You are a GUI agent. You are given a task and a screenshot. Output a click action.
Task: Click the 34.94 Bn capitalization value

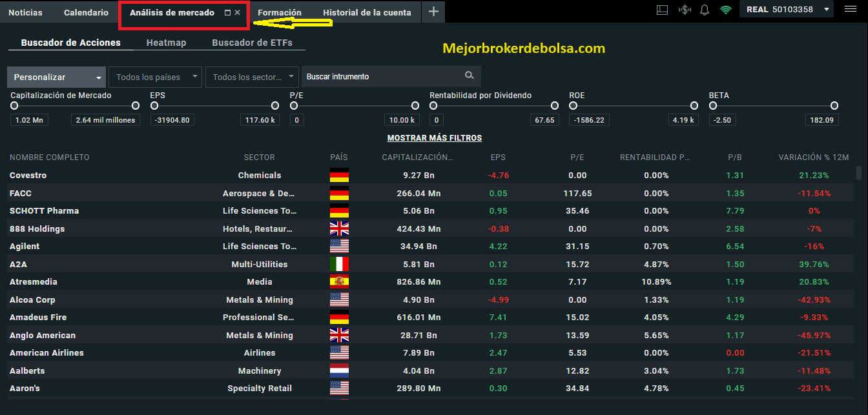click(x=419, y=247)
